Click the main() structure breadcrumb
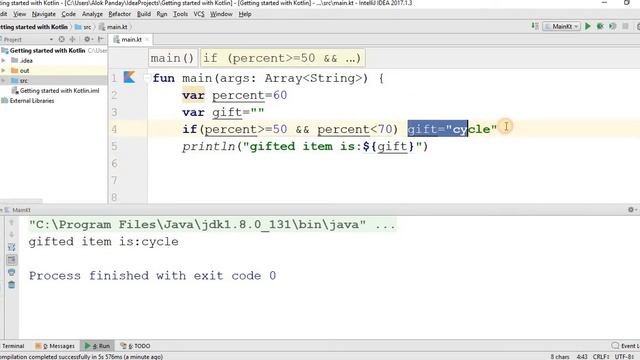640x360 pixels. (172, 58)
